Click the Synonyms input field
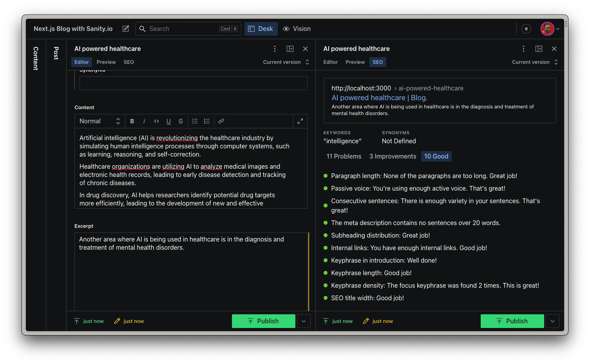This screenshot has width=590, height=364. click(x=194, y=83)
